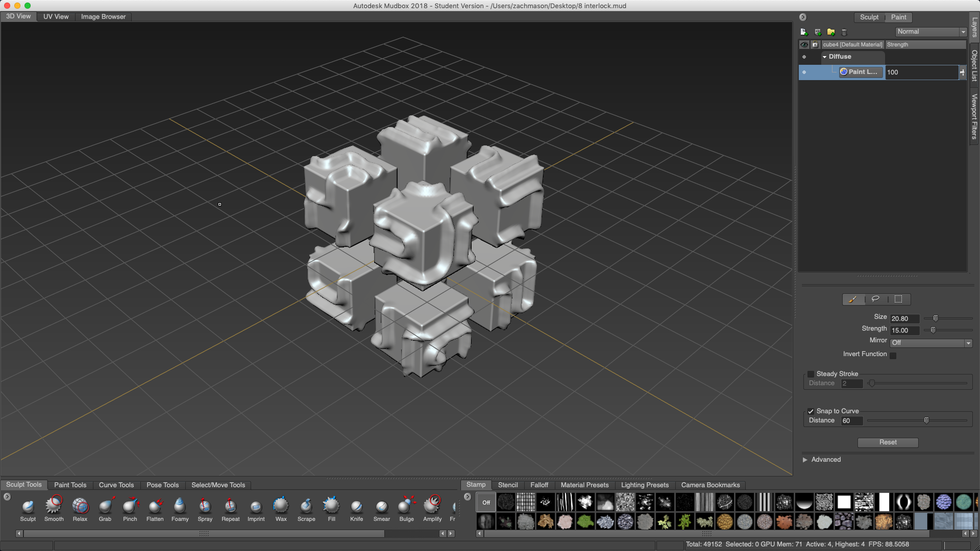Switch to the Paint Tools tab
The image size is (980, 551).
coord(70,485)
